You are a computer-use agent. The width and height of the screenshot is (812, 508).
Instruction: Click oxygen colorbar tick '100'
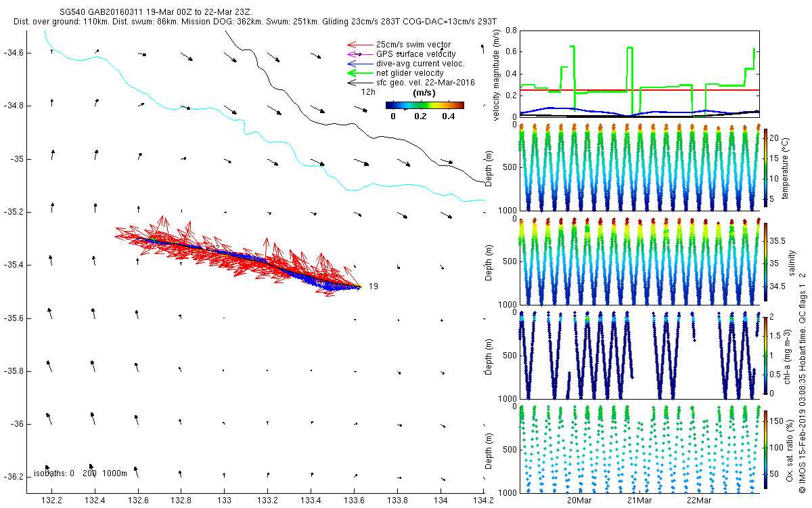tap(777, 448)
